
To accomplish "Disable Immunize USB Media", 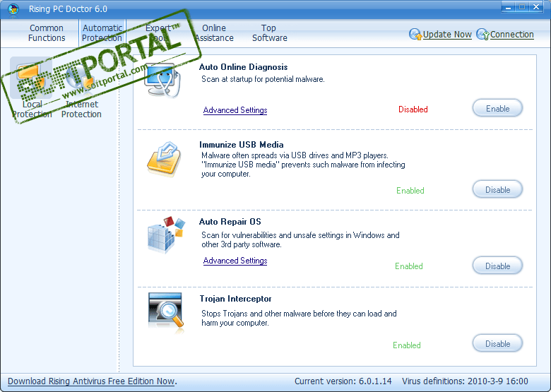I will pos(497,190).
